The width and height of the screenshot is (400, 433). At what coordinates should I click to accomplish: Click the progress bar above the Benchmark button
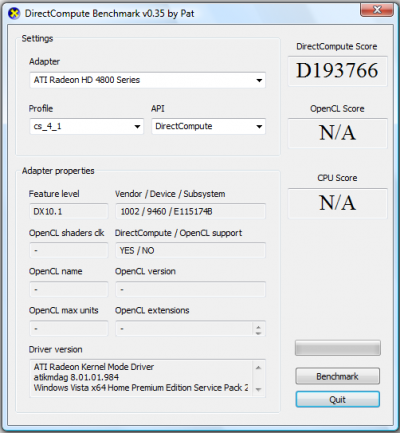pos(337,348)
